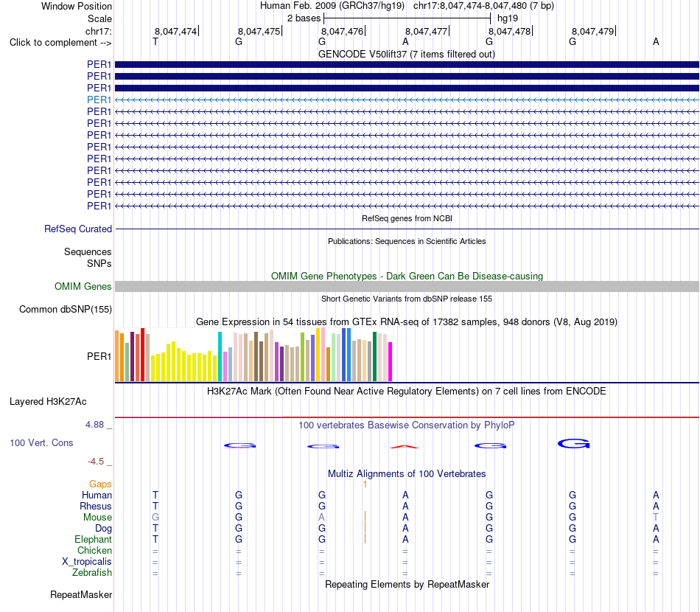700x612 pixels.
Task: Click the Sequences track label
Action: [88, 252]
